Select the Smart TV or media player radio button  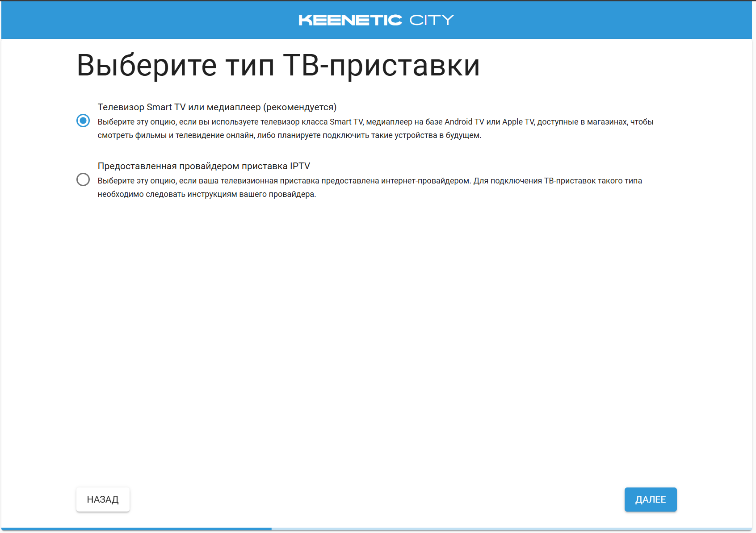tap(83, 121)
